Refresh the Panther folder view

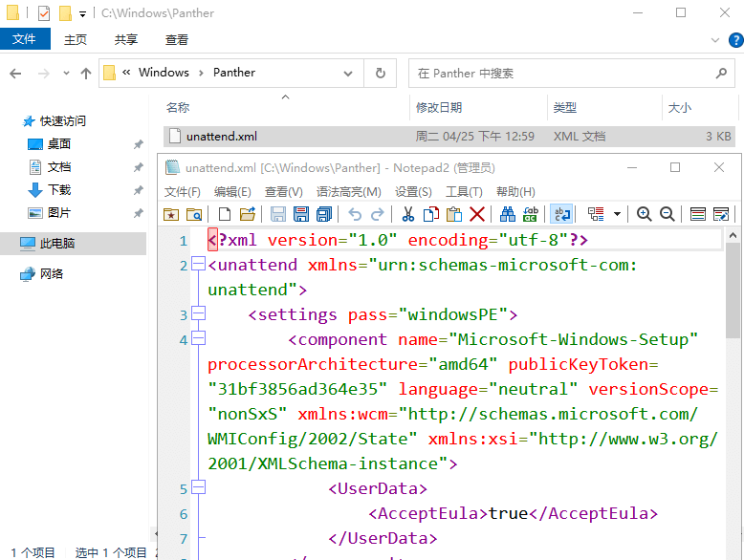pos(380,74)
